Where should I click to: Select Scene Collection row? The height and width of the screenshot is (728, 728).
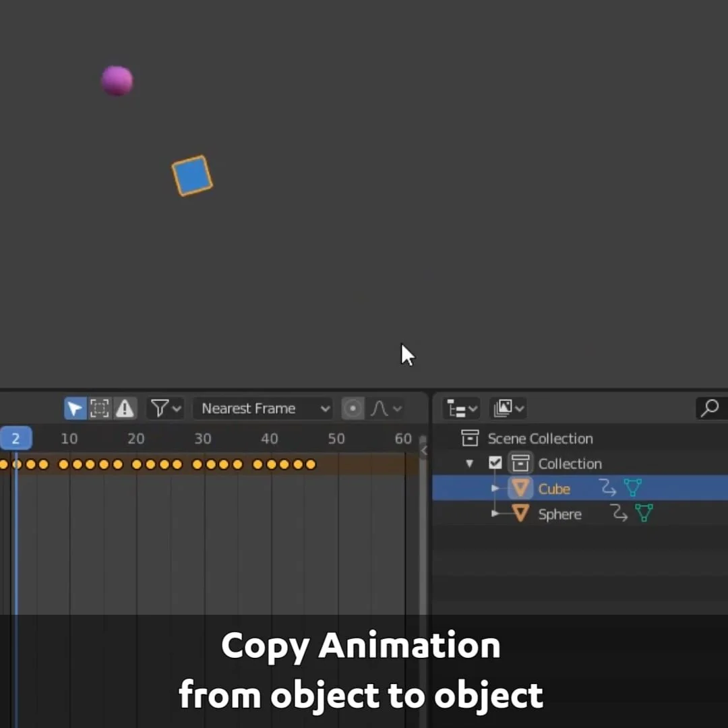[580, 438]
